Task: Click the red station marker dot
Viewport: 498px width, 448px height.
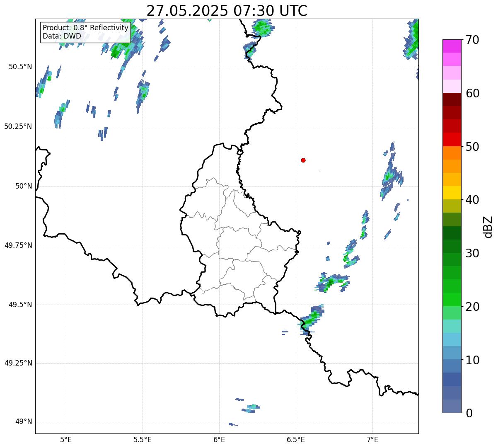Action: pos(303,160)
